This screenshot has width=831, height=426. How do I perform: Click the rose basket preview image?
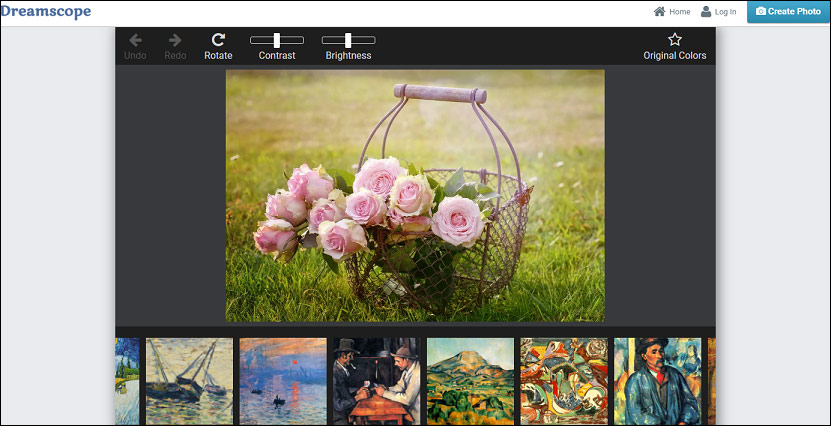[415, 196]
